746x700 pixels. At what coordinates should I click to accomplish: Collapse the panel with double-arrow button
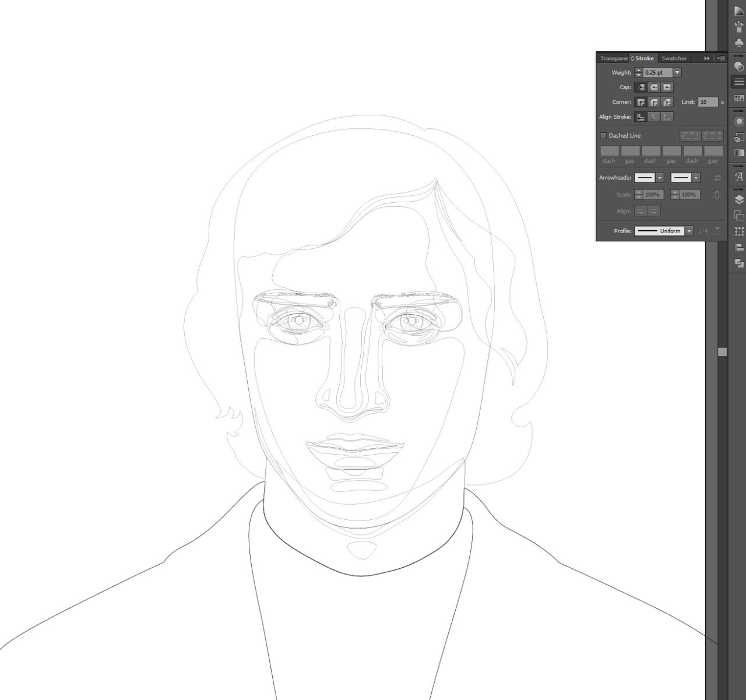(x=707, y=58)
